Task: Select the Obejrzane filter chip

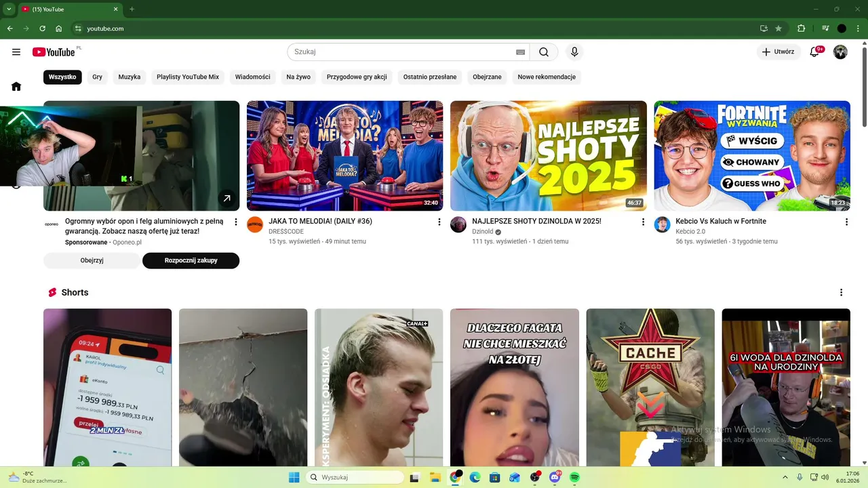Action: (x=487, y=77)
